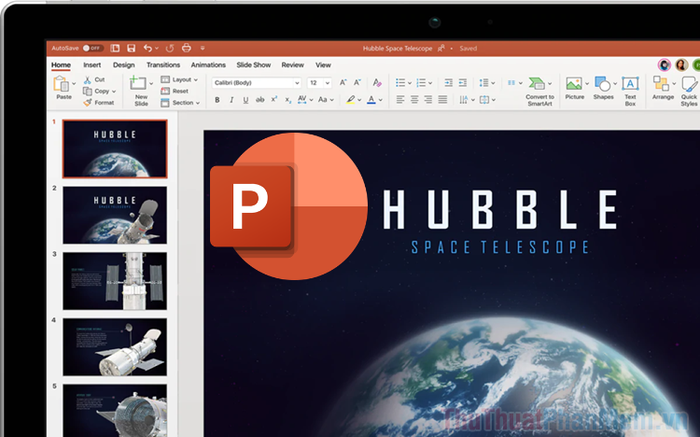Open the Customize Quick Access Toolbar arrow
The height and width of the screenshot is (437, 700).
click(202, 48)
